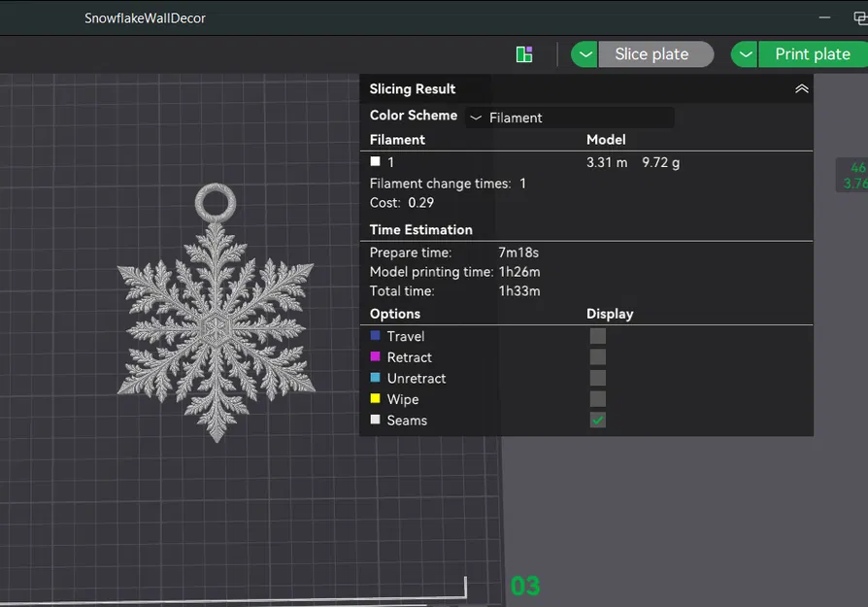Click the Print plate button

[813, 54]
